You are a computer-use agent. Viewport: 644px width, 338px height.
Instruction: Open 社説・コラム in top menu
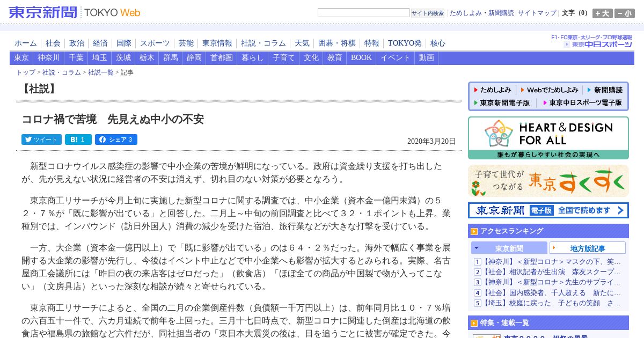pyautogui.click(x=264, y=43)
